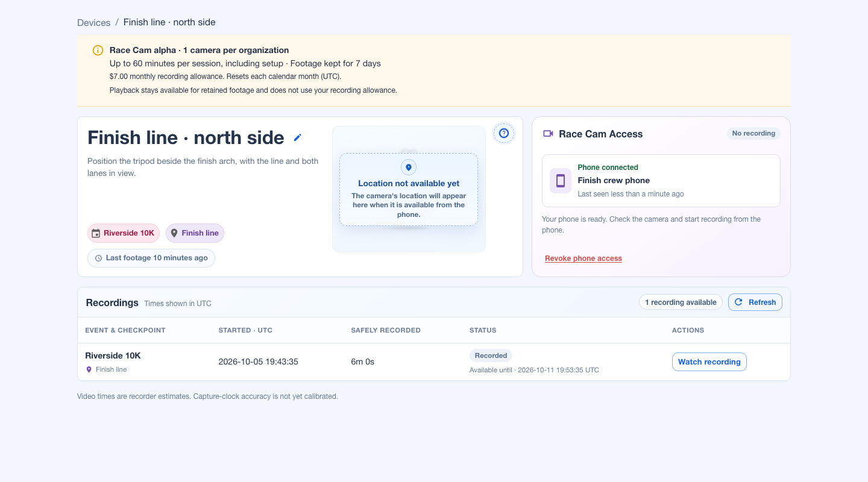Refresh the recordings list
This screenshot has height=482, width=868.
755,302
